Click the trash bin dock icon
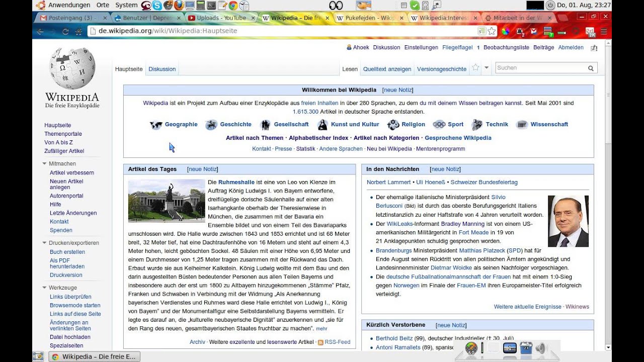The width and height of the screenshot is (644, 362). [x=525, y=348]
